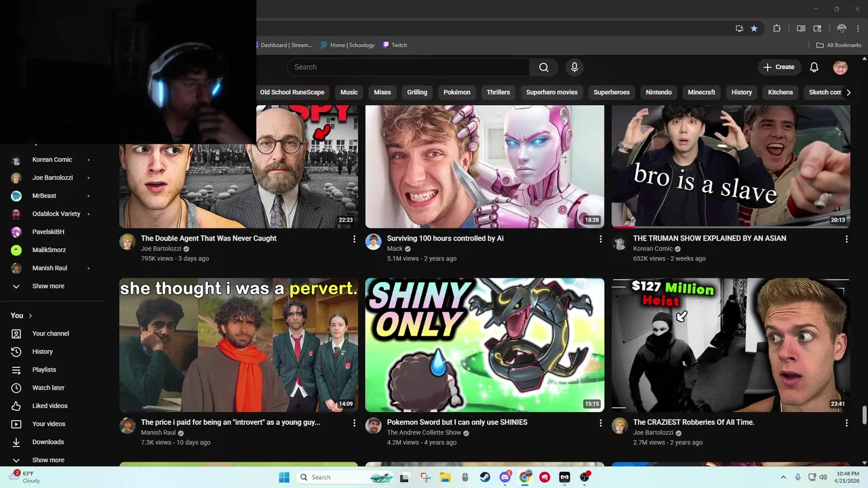Click the Create video button
Screen dimensions: 868x488
click(778, 67)
